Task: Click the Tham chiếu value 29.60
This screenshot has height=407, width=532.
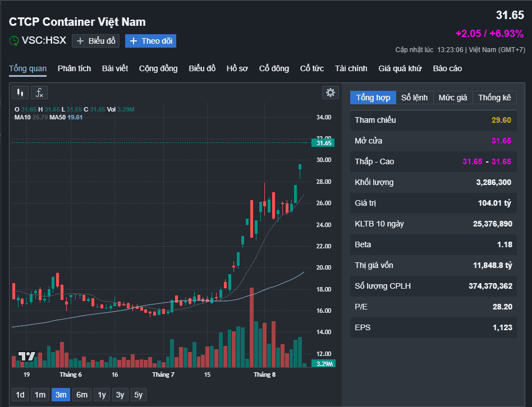Action: pos(502,120)
